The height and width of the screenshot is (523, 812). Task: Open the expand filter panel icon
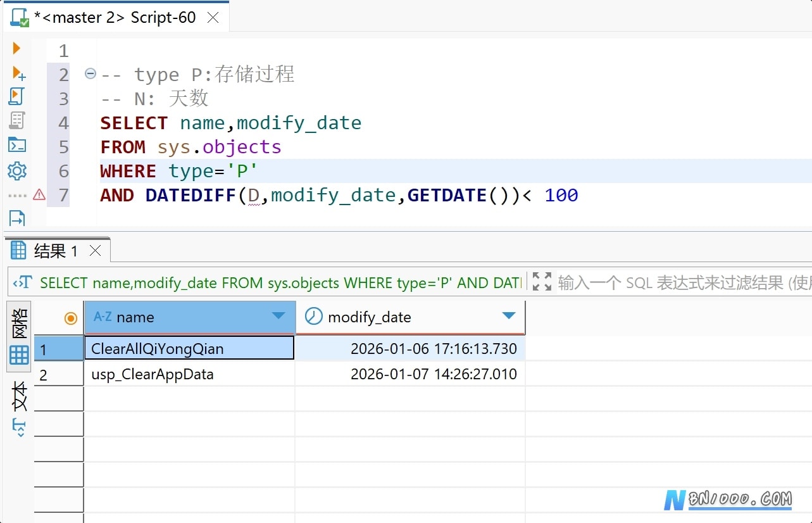[542, 282]
